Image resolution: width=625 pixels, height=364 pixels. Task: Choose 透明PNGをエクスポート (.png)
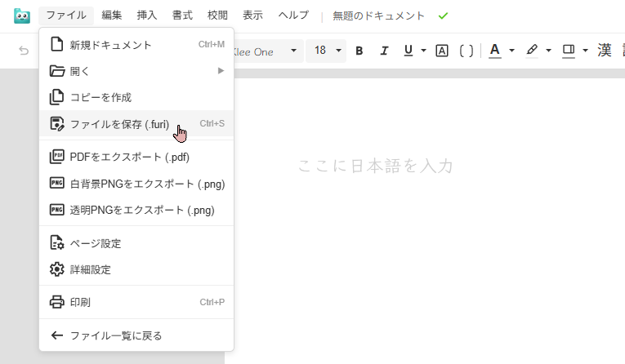click(x=136, y=210)
